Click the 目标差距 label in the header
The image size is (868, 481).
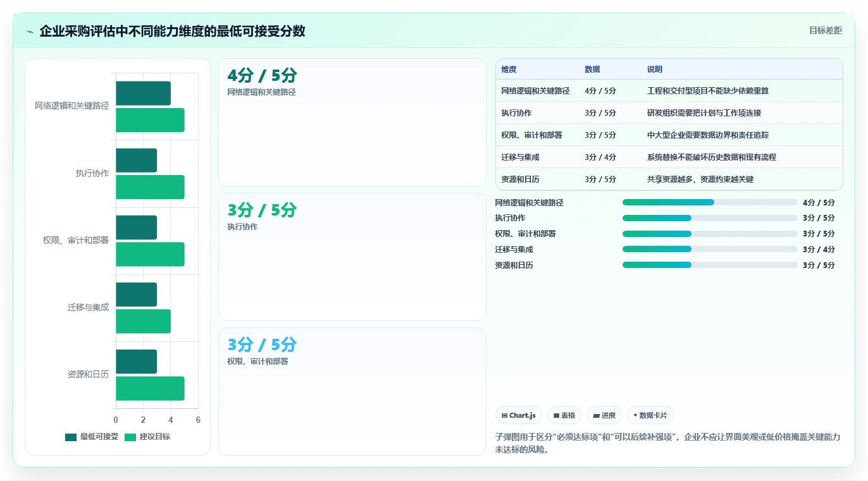[826, 30]
